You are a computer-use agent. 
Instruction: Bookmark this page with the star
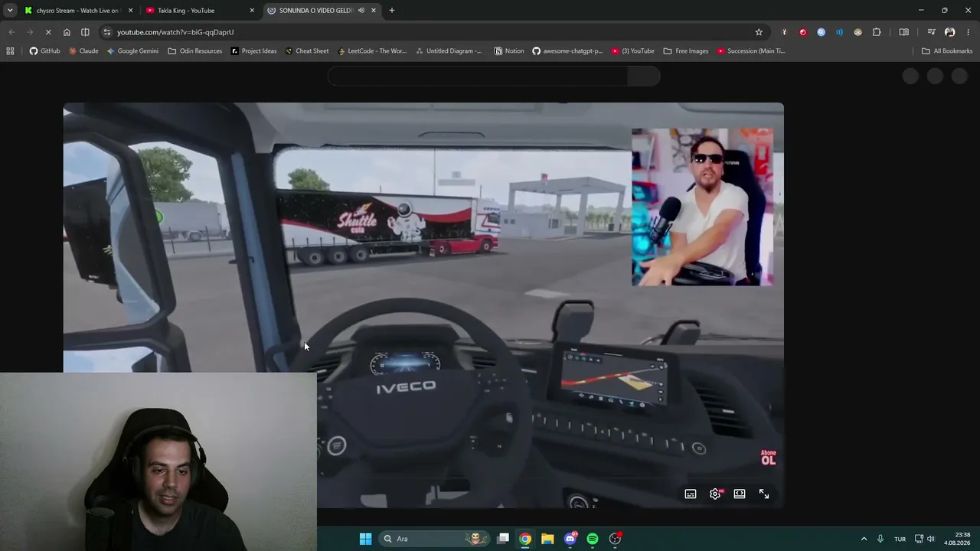(759, 32)
